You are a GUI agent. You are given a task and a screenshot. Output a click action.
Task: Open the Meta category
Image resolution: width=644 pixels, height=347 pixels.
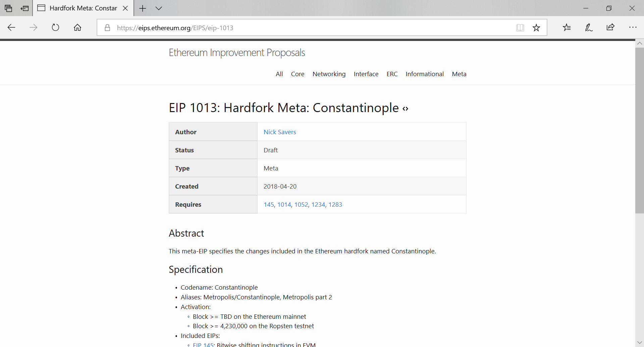point(459,74)
